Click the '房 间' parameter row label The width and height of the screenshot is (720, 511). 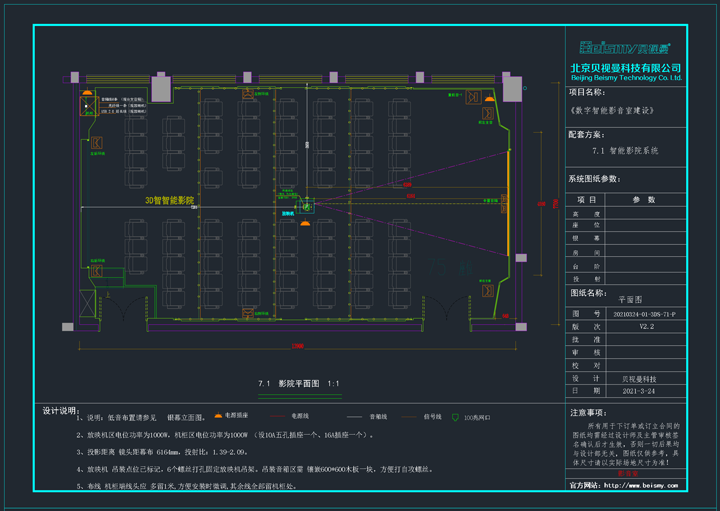(x=586, y=253)
